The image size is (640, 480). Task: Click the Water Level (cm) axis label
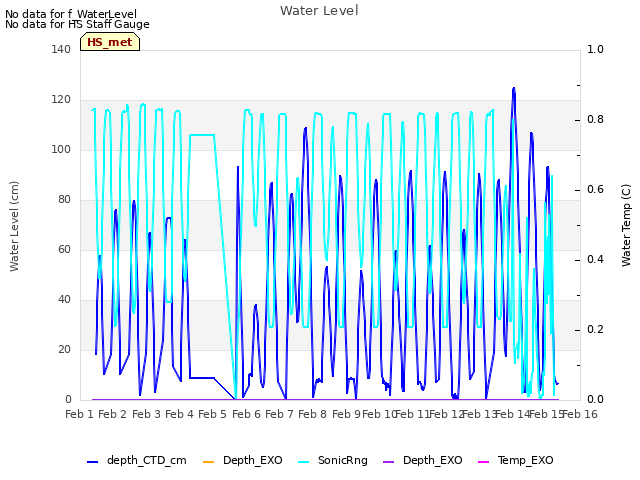14,227
